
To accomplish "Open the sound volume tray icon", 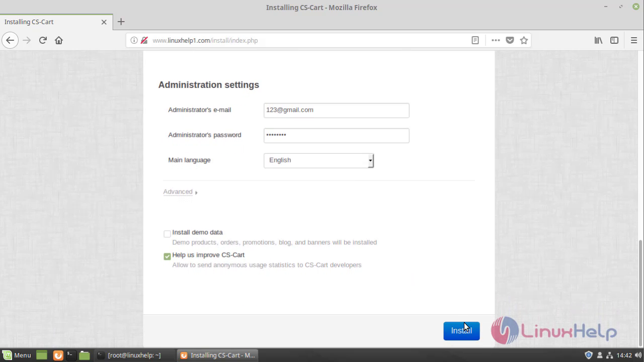I will tap(638, 355).
